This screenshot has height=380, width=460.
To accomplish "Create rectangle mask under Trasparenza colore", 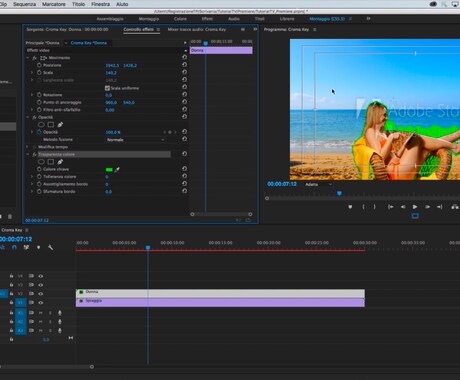I will pyautogui.click(x=51, y=162).
